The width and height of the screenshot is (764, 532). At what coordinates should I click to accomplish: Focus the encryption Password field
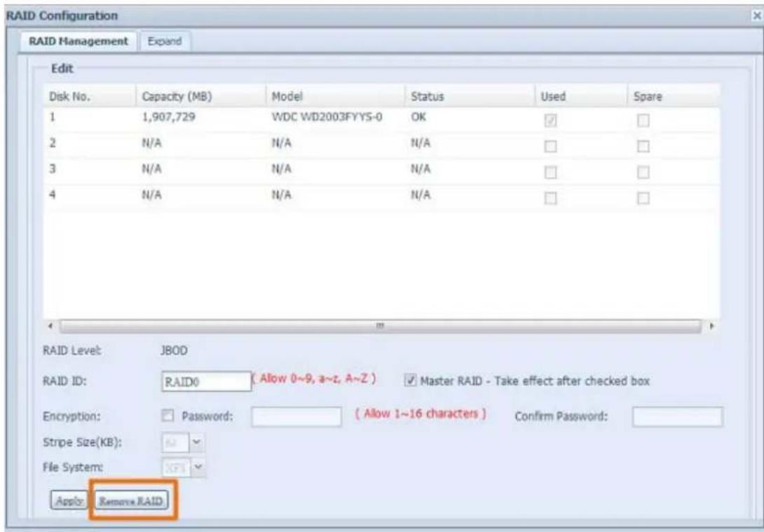coord(296,416)
